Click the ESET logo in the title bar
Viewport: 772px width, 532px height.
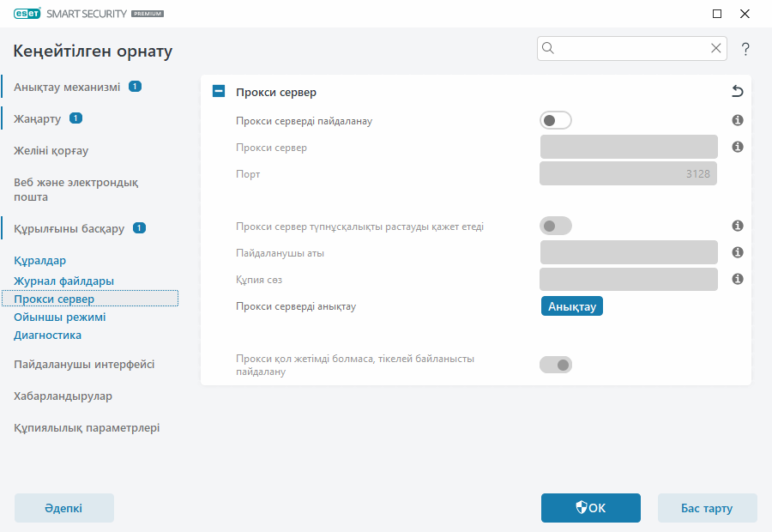tap(26, 13)
